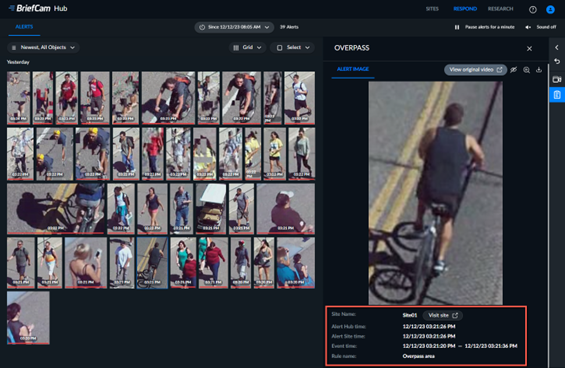Click 'Pause alerts for a minute' text
This screenshot has width=565, height=368.
click(x=489, y=27)
